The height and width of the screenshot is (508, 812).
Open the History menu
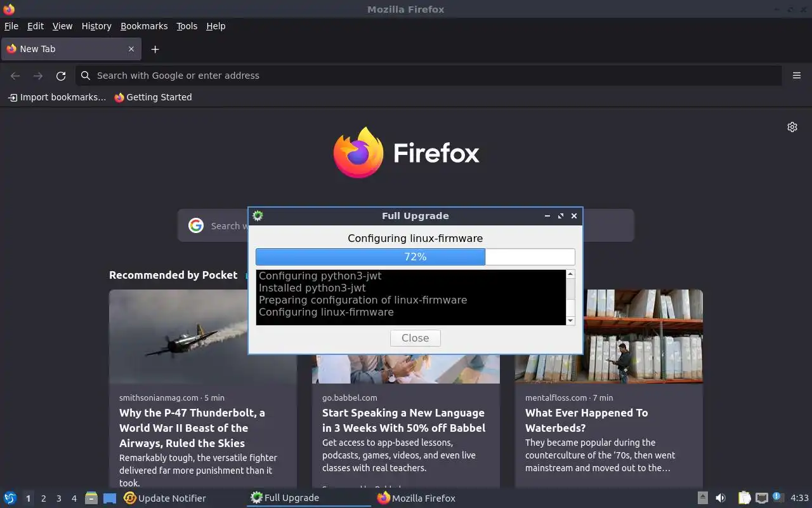click(96, 26)
